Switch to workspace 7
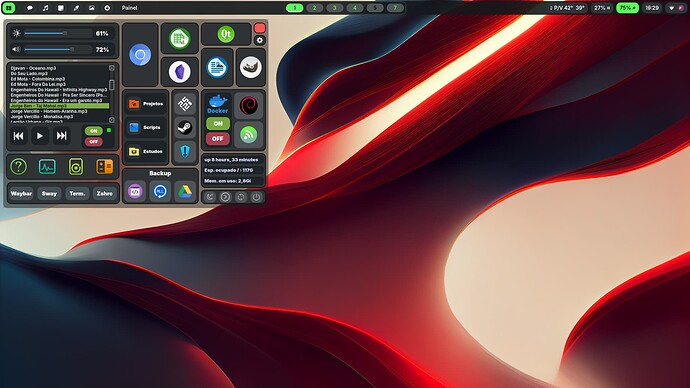The height and width of the screenshot is (388, 690). 395,8
